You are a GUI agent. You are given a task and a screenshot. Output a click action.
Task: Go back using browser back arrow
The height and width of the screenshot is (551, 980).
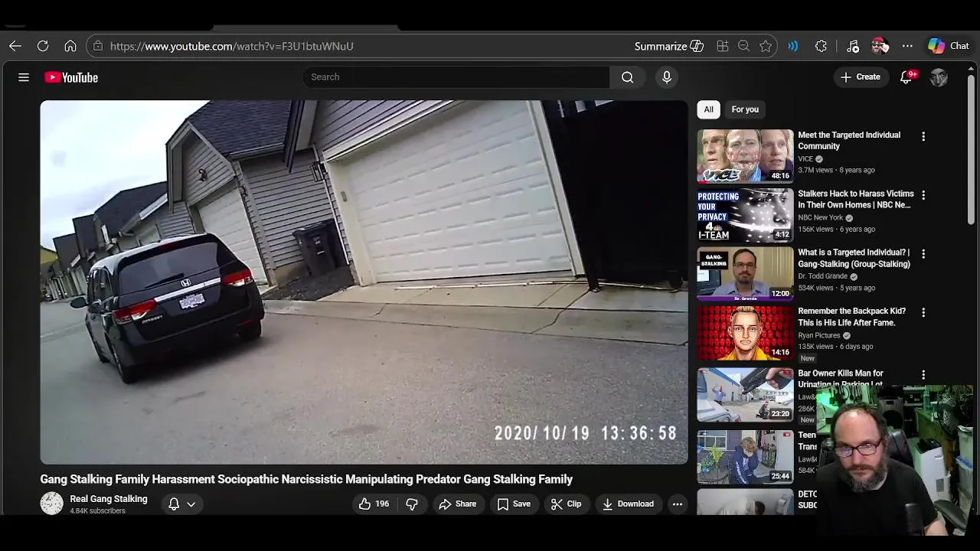[x=15, y=46]
